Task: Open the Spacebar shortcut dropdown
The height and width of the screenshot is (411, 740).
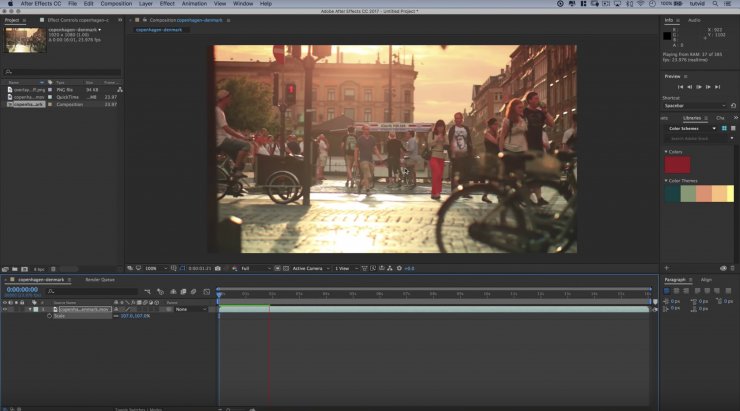Action: [694, 106]
